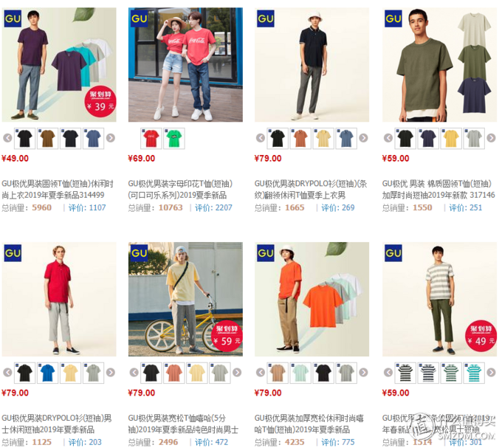Open the yellow tee with bicycle product image
Viewport: 502px width, 448px height.
pos(185,299)
